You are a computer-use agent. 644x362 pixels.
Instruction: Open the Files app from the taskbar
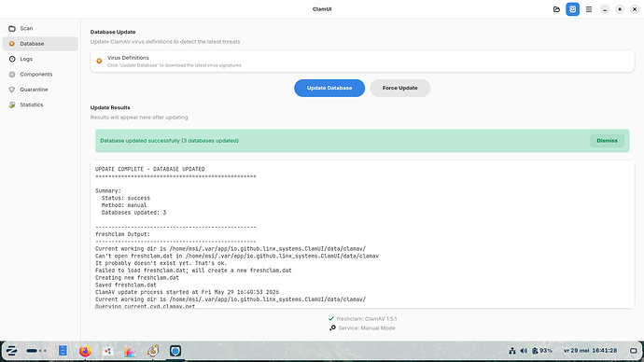[63, 351]
